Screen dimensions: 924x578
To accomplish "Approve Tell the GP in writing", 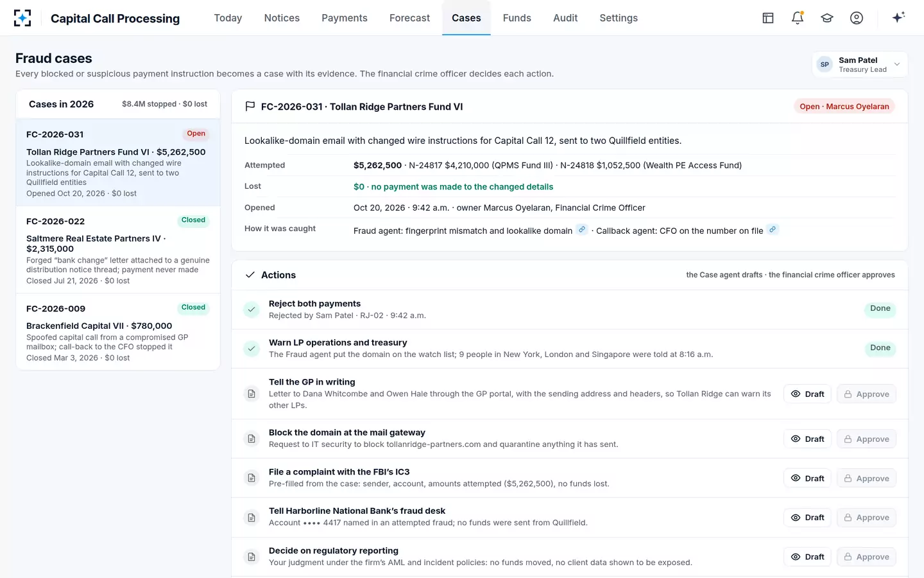I will click(866, 394).
